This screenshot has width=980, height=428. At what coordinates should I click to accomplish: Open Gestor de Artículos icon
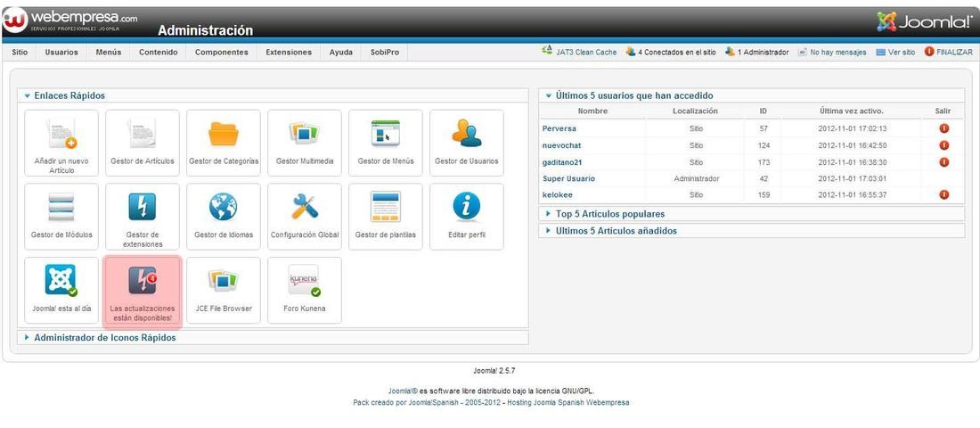coord(143,143)
